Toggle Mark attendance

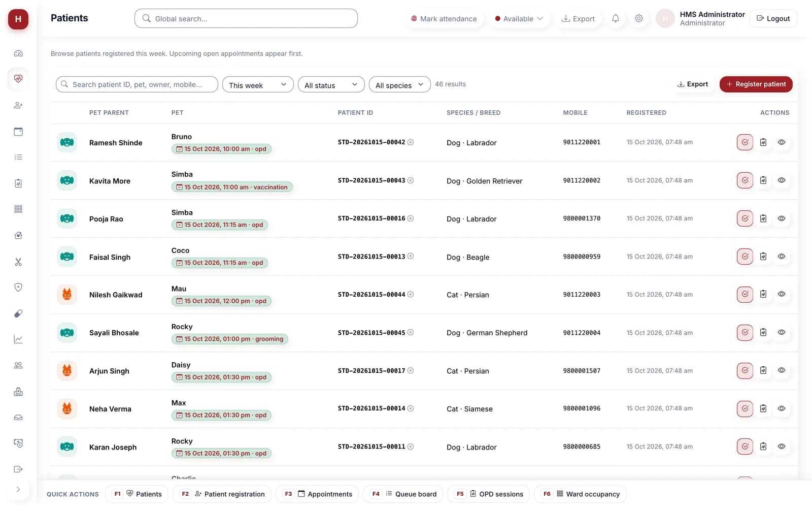(x=444, y=19)
